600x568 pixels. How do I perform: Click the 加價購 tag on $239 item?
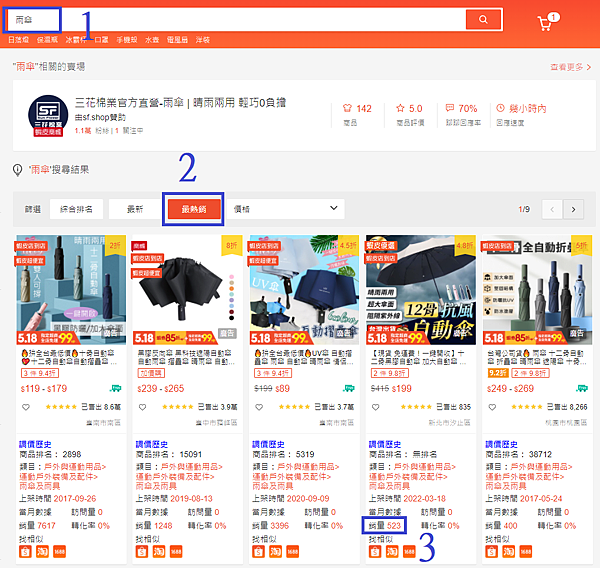pyautogui.click(x=151, y=373)
